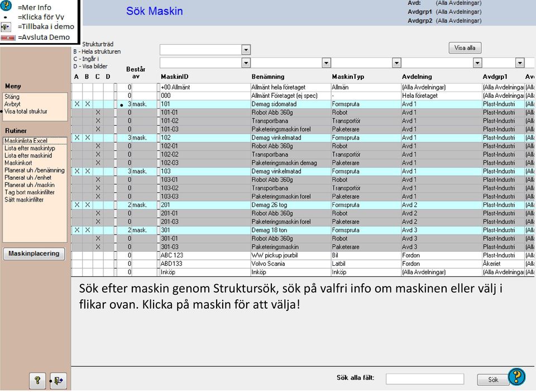Click the Sök search button

[492, 379]
